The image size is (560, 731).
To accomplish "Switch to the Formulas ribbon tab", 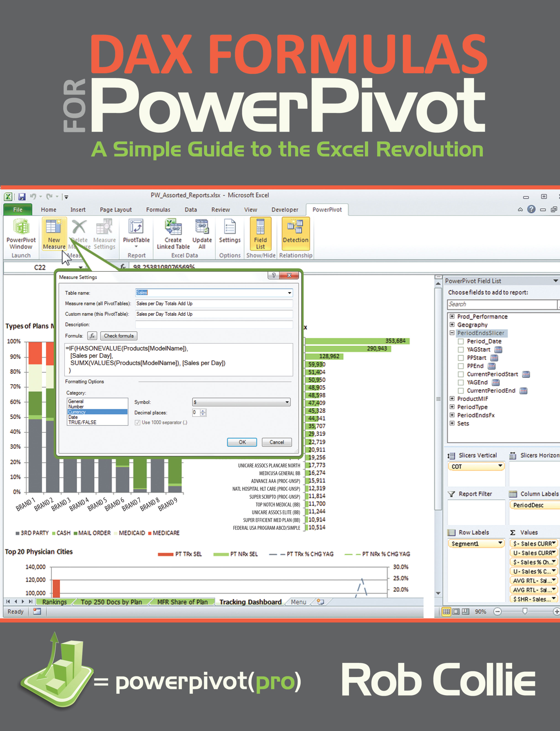I will click(158, 209).
